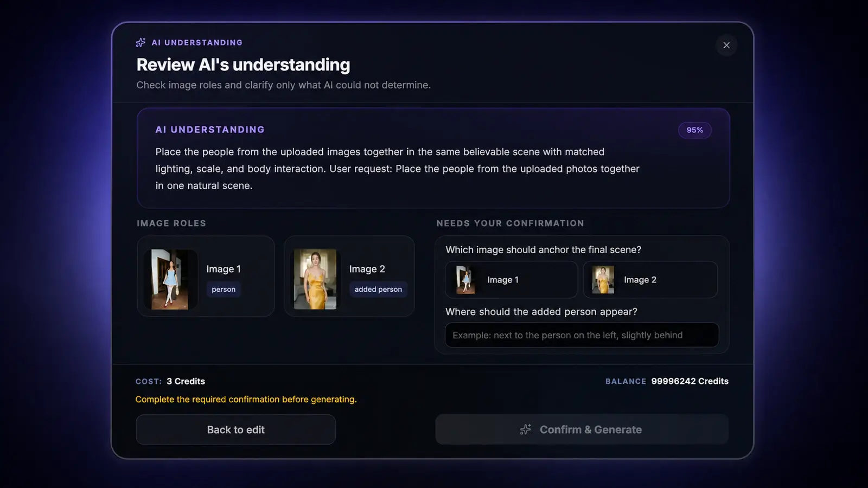Viewport: 868px width, 488px height.
Task: Click the sparkle icon beside AI UNDERSTANDING header
Action: click(141, 42)
